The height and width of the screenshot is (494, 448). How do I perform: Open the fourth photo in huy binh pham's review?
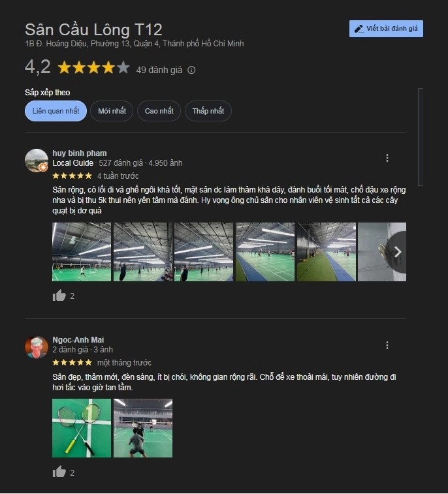(x=265, y=252)
